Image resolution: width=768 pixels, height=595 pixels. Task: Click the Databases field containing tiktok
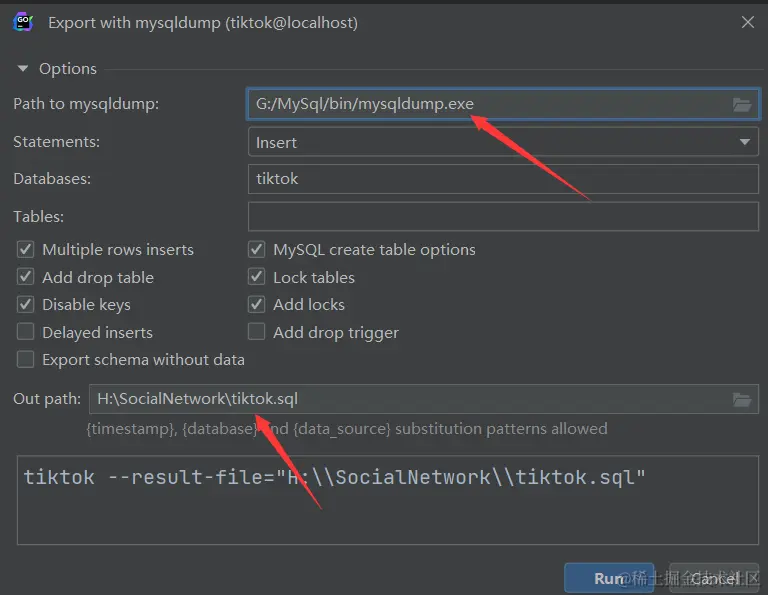pos(503,179)
